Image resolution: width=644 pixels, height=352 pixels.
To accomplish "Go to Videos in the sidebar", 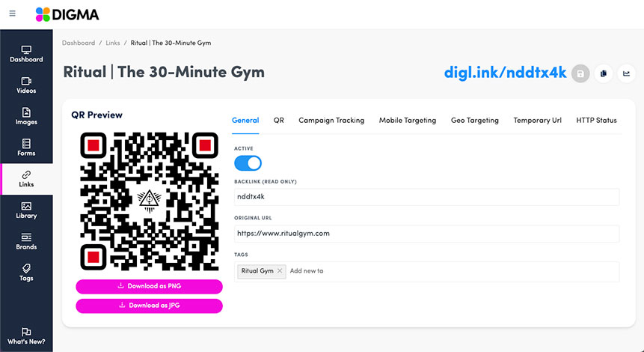I will [x=26, y=85].
